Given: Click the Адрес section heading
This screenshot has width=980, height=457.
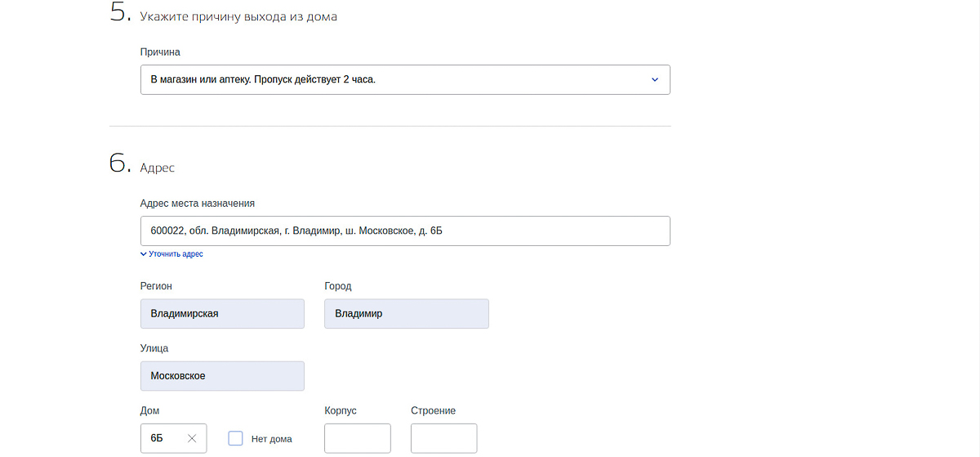Looking at the screenshot, I should coord(158,168).
